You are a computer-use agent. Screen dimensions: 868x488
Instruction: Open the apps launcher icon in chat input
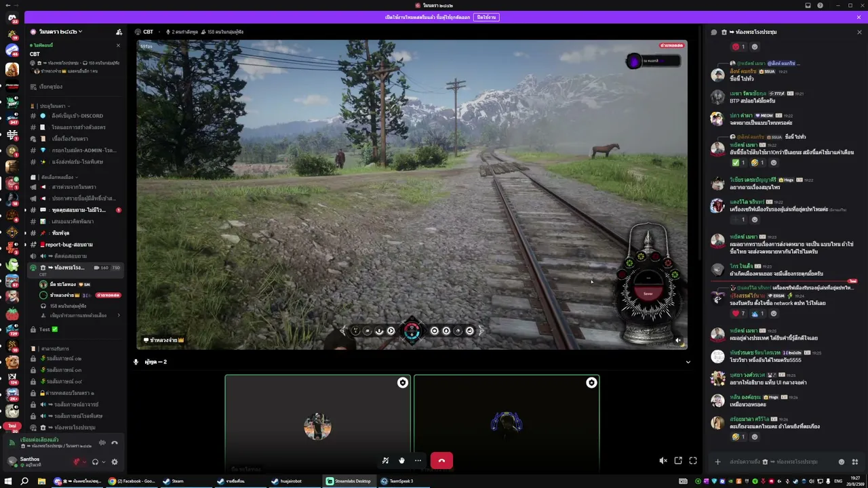(854, 462)
